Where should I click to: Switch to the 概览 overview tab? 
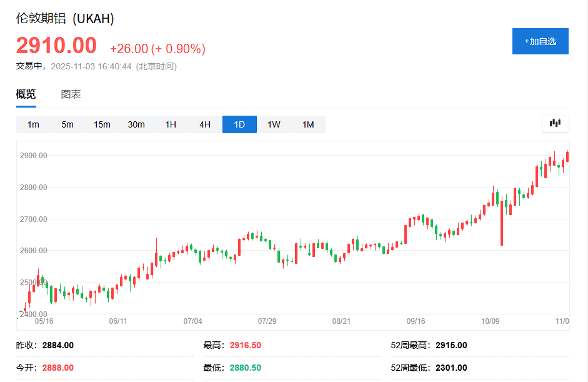26,94
